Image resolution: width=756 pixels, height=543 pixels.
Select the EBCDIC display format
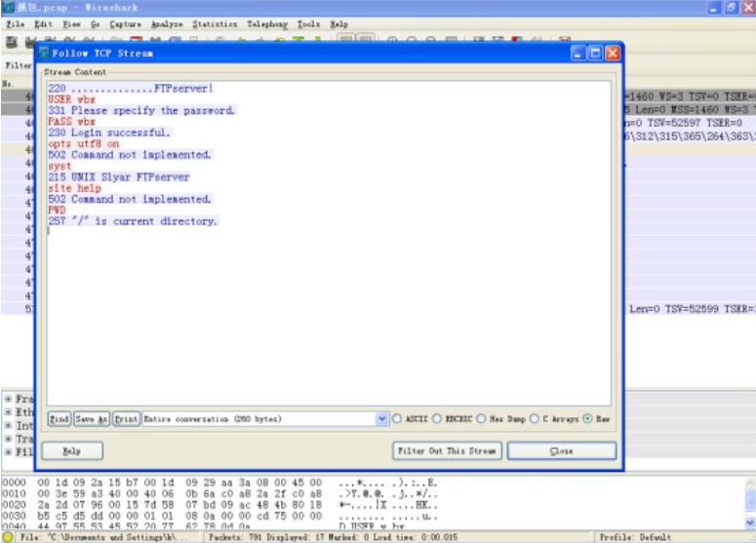point(437,418)
